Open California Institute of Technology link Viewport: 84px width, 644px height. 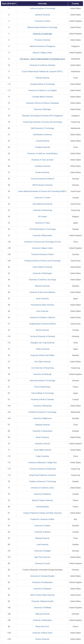pyautogui.click(x=42, y=8)
